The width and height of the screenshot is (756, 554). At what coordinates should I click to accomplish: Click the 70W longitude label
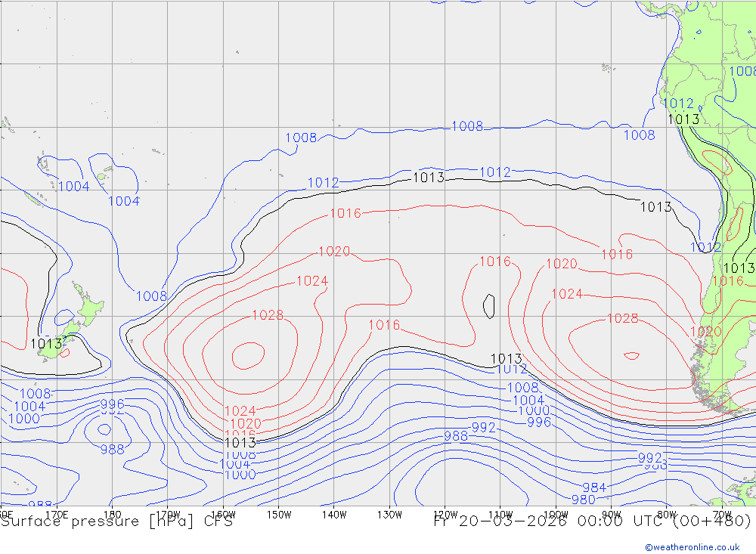722,515
